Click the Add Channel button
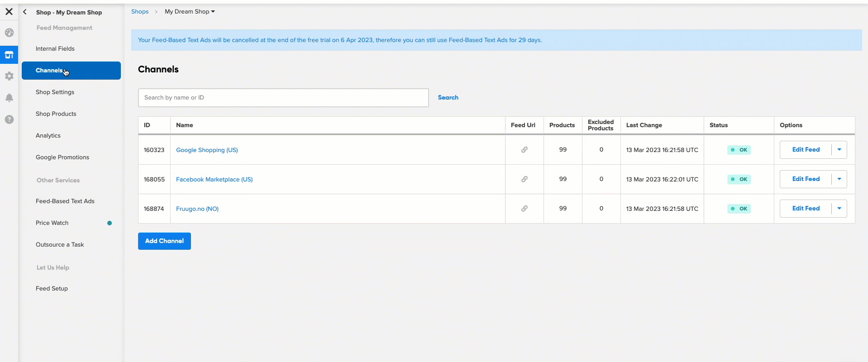The width and height of the screenshot is (868, 362). [x=164, y=241]
